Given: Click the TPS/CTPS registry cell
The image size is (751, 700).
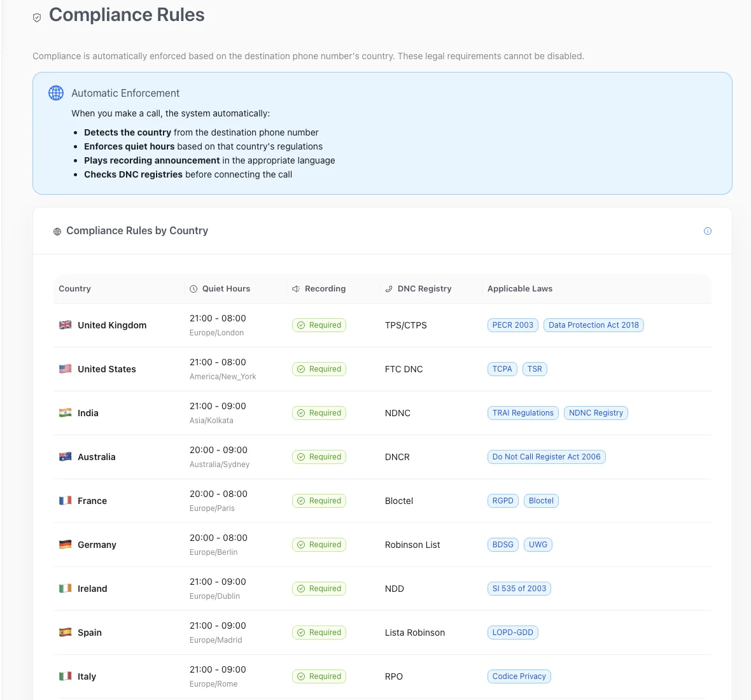Looking at the screenshot, I should click(405, 325).
